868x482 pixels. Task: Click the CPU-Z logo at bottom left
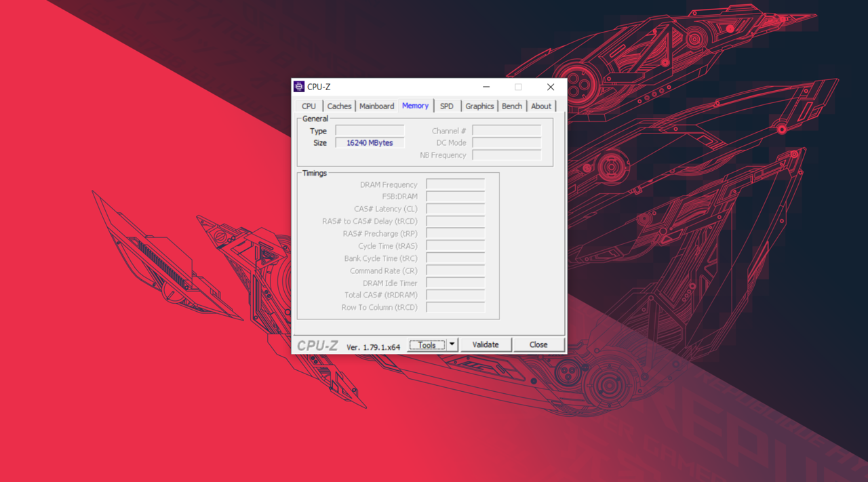click(x=317, y=346)
